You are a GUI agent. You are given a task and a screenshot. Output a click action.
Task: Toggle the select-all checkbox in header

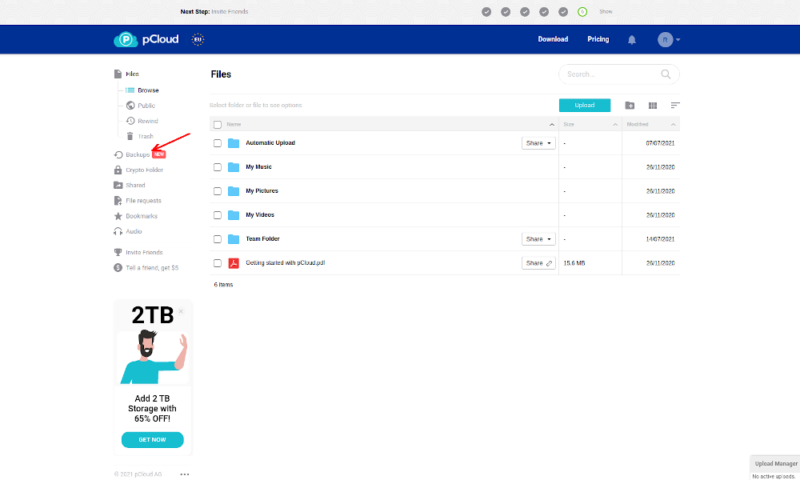click(217, 125)
